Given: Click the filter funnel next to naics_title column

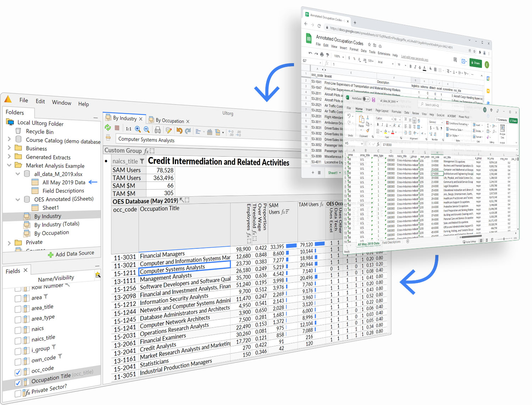Looking at the screenshot, I should (x=141, y=161).
